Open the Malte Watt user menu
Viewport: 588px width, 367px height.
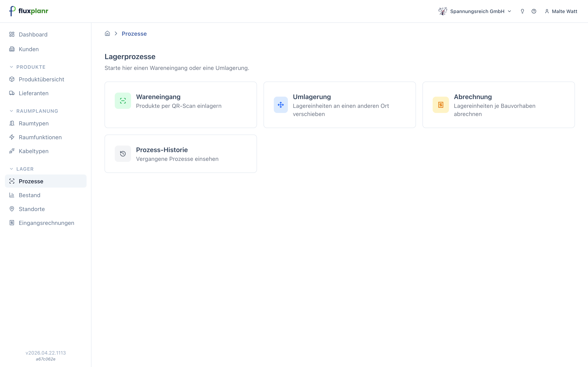561,11
